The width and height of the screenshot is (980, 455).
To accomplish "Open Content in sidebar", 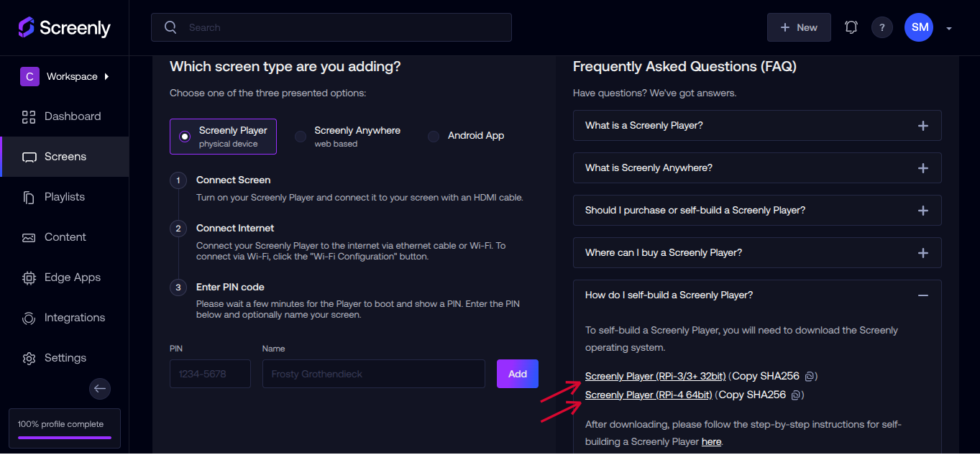I will [64, 237].
